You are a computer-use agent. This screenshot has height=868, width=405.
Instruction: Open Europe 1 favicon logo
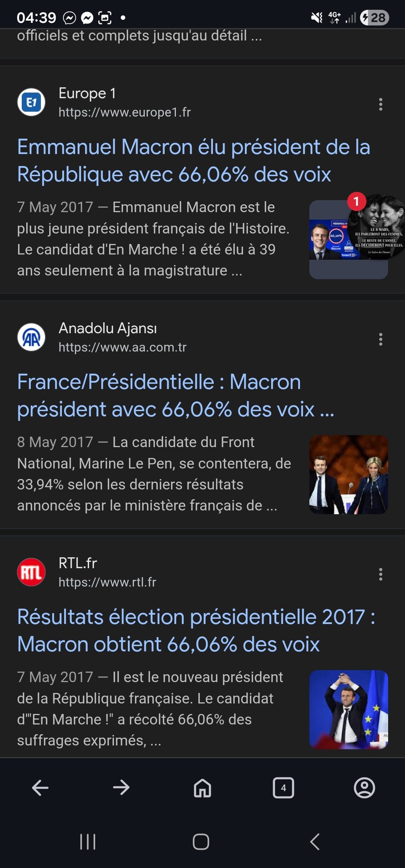coord(31,102)
